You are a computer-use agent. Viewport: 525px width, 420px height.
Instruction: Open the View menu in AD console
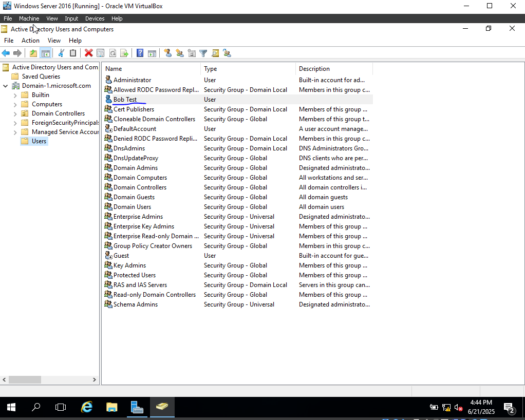click(54, 41)
